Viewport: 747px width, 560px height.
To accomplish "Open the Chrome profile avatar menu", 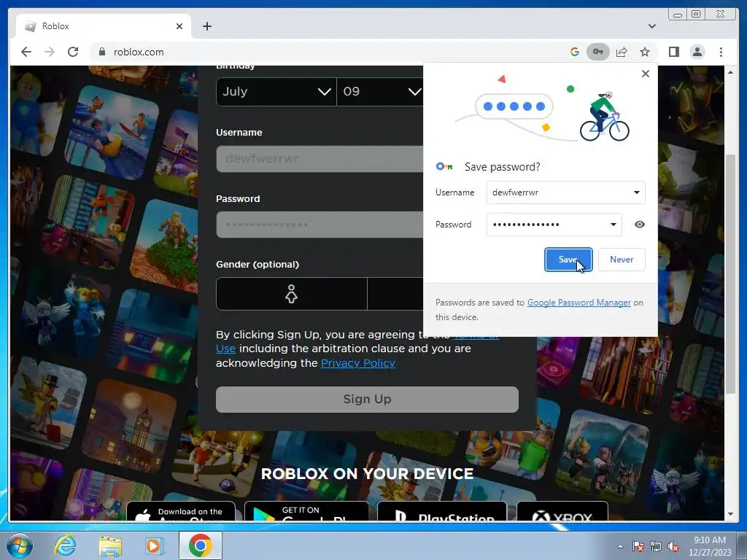I will (x=697, y=52).
